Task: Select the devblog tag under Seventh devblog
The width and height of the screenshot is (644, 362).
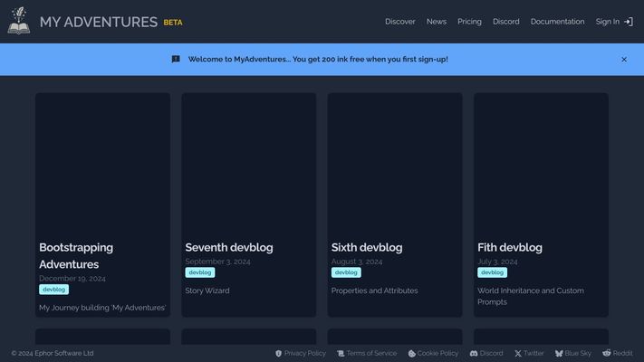Action: (199, 272)
